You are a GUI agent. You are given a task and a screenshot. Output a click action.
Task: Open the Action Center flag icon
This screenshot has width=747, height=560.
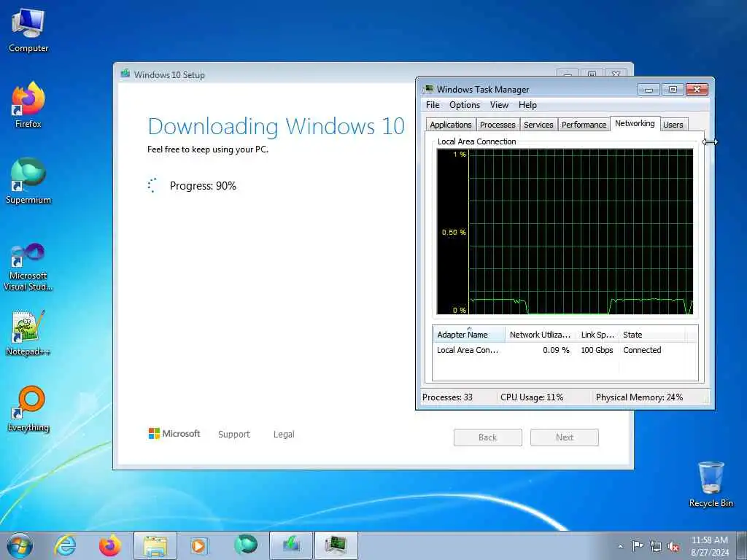tap(638, 545)
